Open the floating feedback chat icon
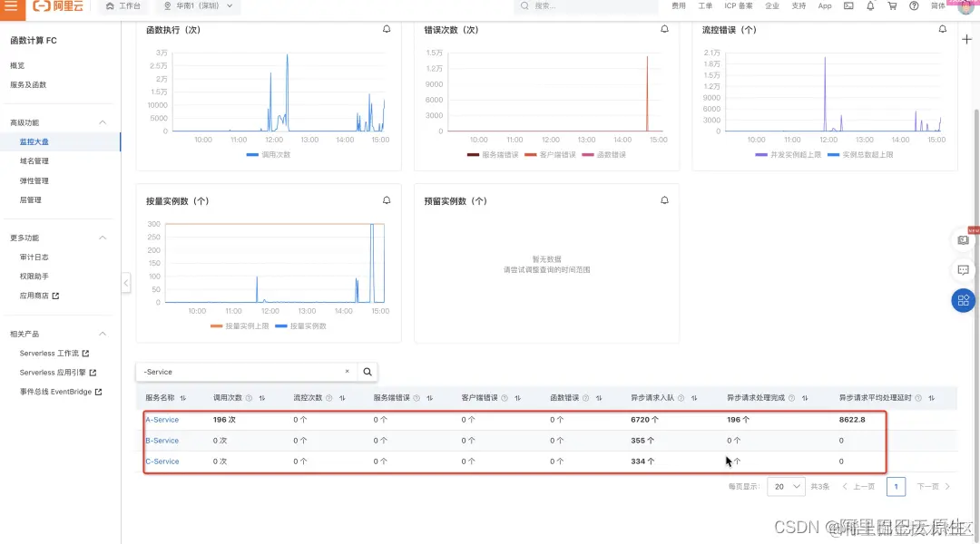Screen dimensions: 980x544 [963, 270]
